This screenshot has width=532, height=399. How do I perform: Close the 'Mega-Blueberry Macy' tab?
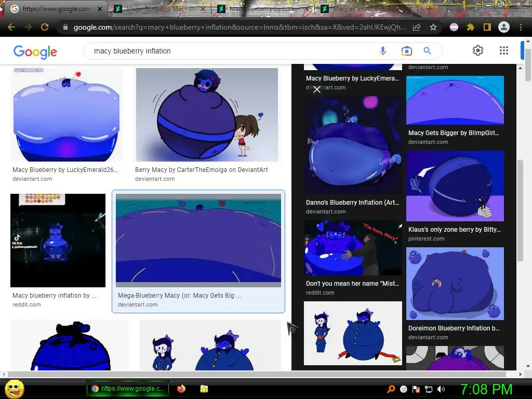pos(203,9)
